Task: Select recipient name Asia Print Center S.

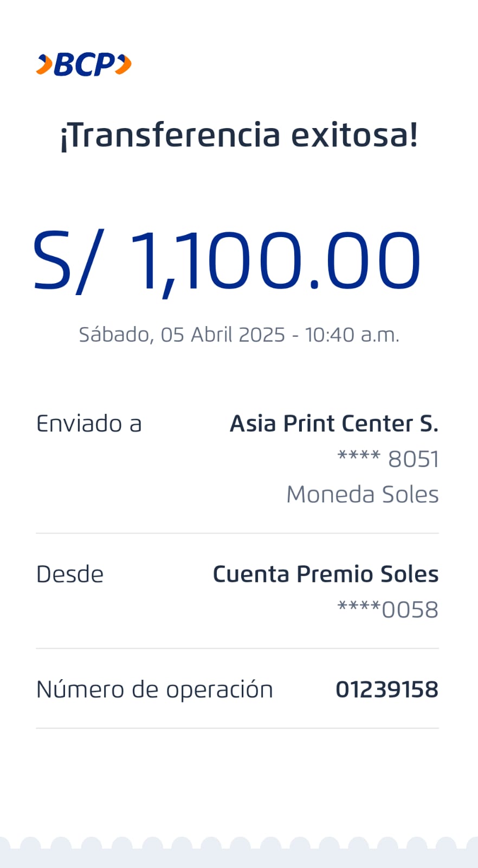Action: (334, 424)
